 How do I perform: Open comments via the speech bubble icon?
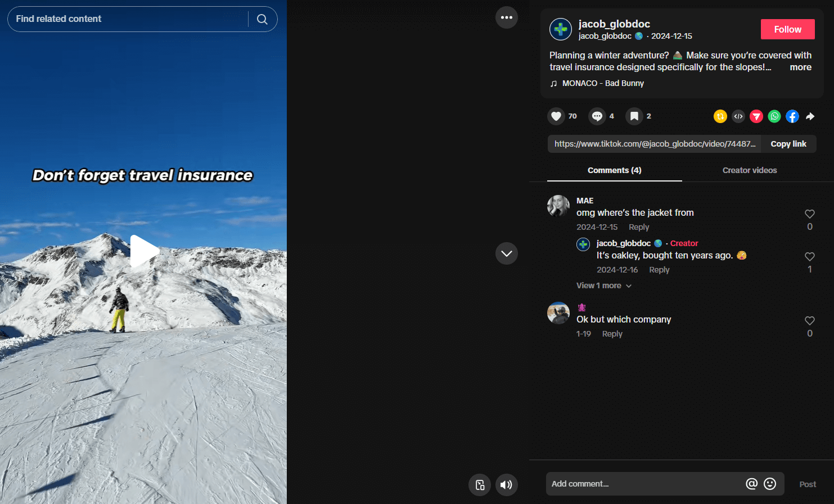click(597, 116)
